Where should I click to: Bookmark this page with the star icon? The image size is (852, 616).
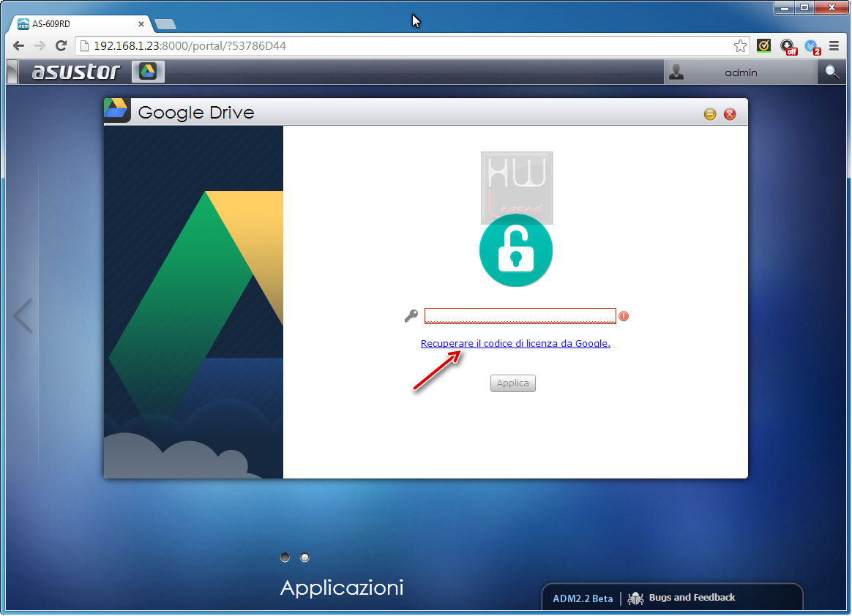(740, 45)
